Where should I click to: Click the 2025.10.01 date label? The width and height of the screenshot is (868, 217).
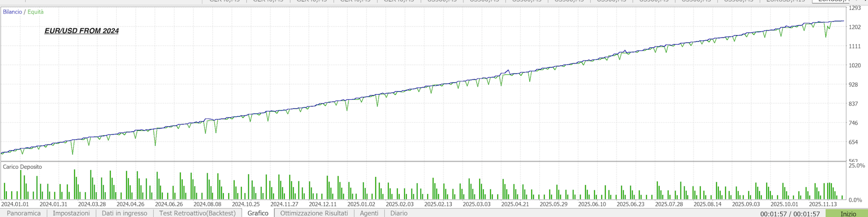pyautogui.click(x=784, y=204)
